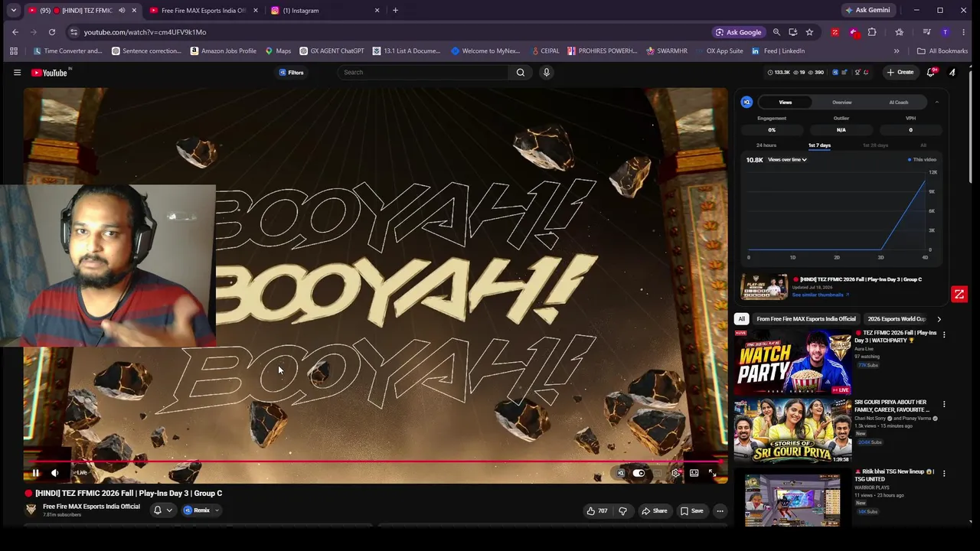Switch to the AI Coach tab
This screenshot has height=551, width=980.
(x=898, y=103)
